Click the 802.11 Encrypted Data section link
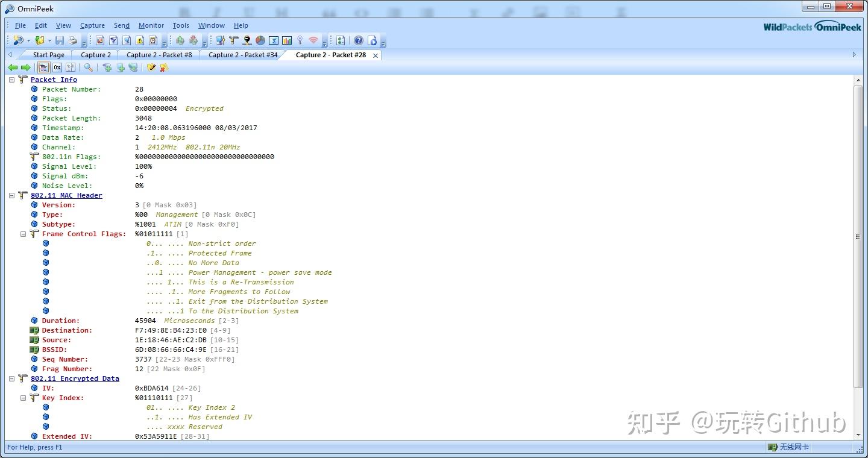The width and height of the screenshot is (868, 458). point(75,378)
